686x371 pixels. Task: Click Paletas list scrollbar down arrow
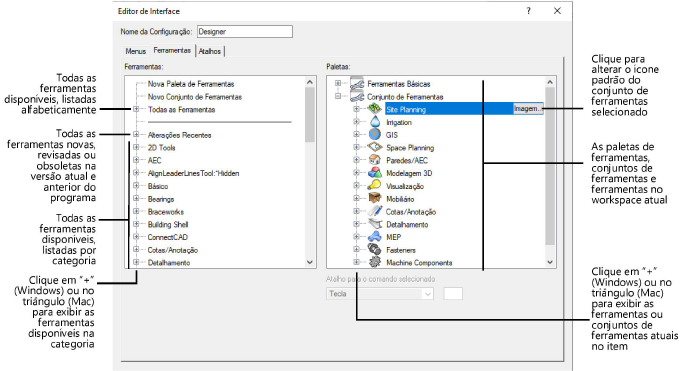click(x=550, y=262)
